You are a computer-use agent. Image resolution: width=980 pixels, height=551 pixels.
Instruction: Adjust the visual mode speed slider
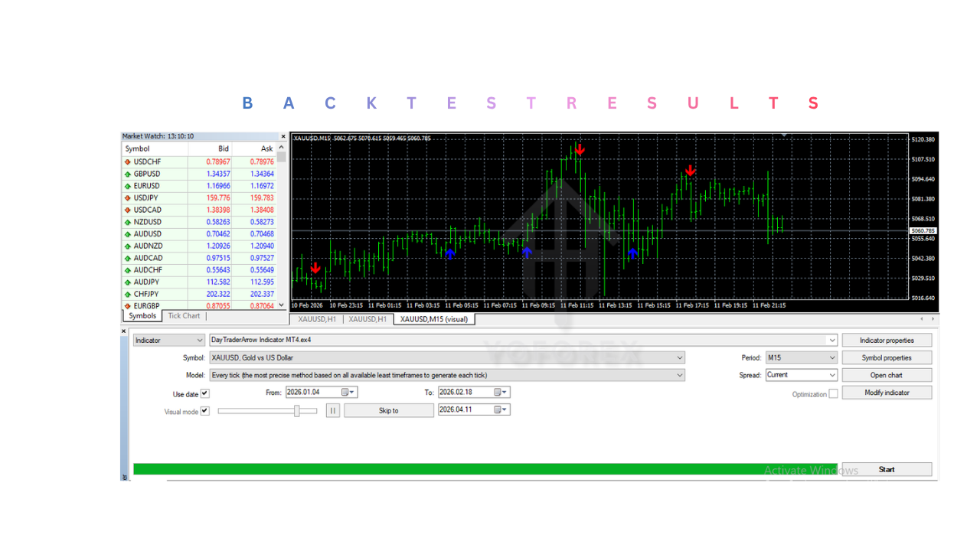click(298, 410)
